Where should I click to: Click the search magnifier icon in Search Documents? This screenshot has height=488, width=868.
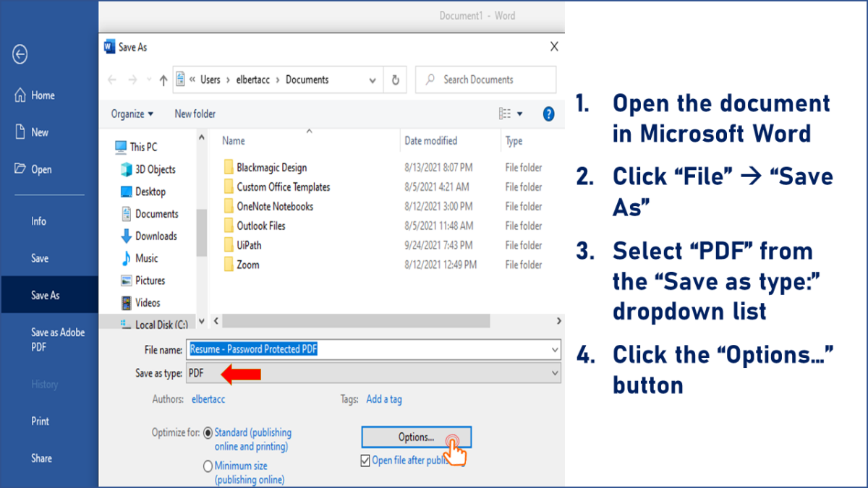pyautogui.click(x=431, y=80)
